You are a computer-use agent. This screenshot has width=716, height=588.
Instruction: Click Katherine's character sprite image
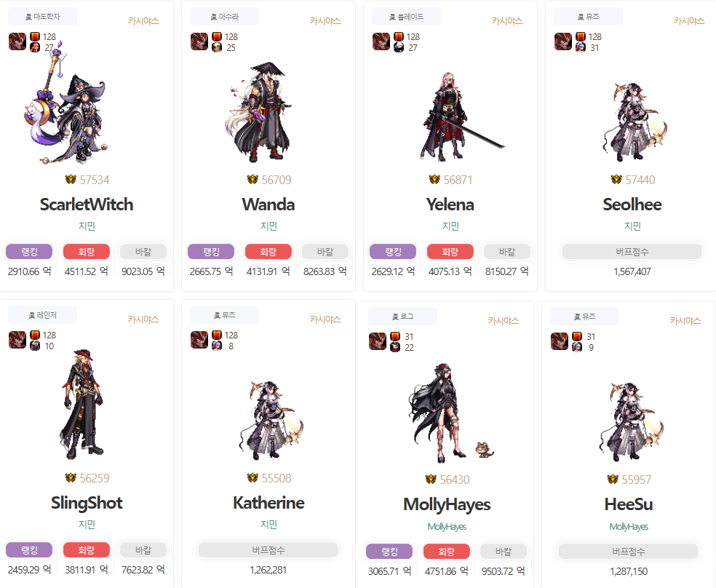click(x=271, y=420)
